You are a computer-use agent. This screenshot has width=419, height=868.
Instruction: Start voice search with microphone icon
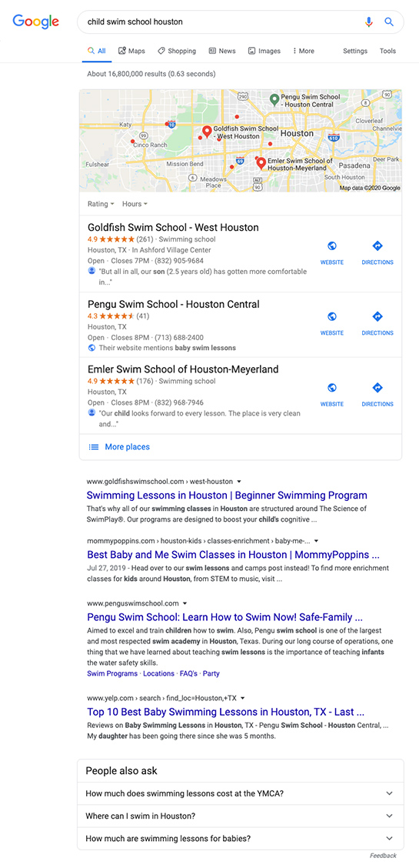coord(369,22)
